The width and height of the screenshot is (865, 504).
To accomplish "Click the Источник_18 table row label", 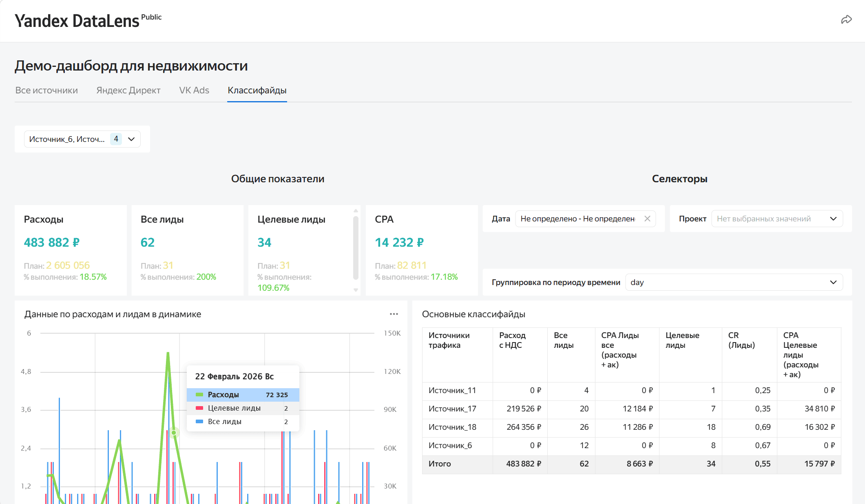I will (452, 427).
